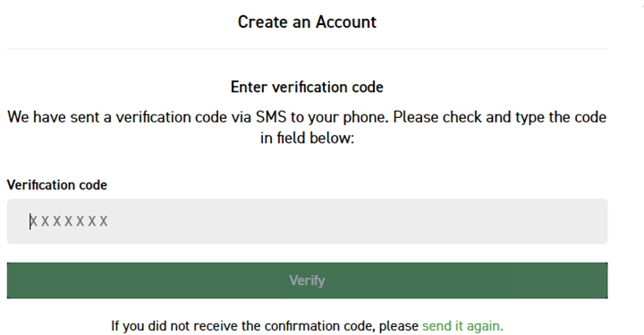Click the "Enter verification code" subheading

307,87
